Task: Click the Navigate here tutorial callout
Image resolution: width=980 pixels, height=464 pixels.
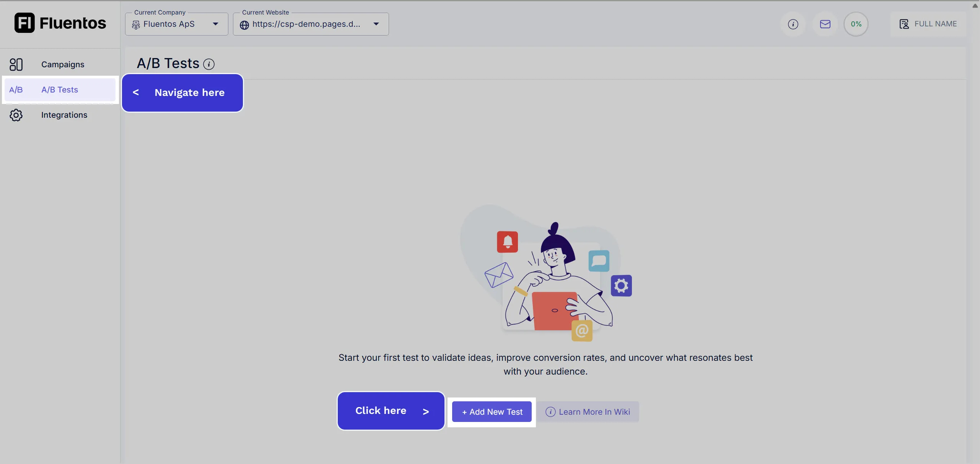Action: tap(182, 92)
